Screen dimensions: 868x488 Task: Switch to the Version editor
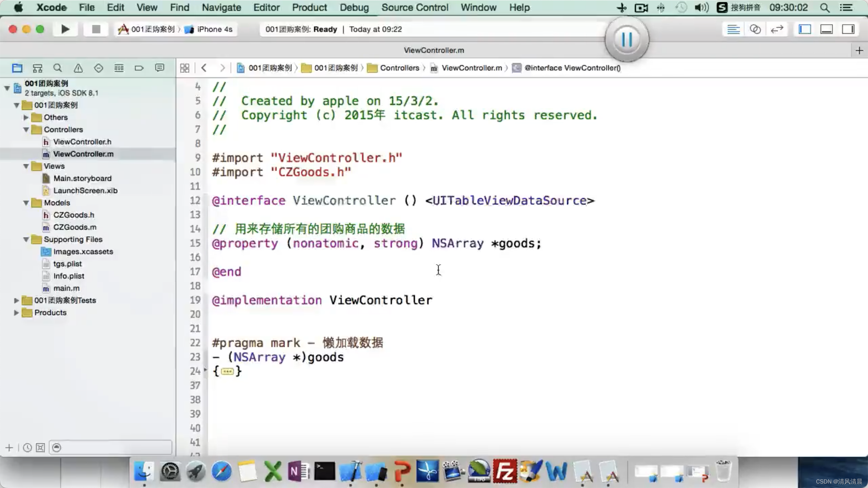point(777,29)
